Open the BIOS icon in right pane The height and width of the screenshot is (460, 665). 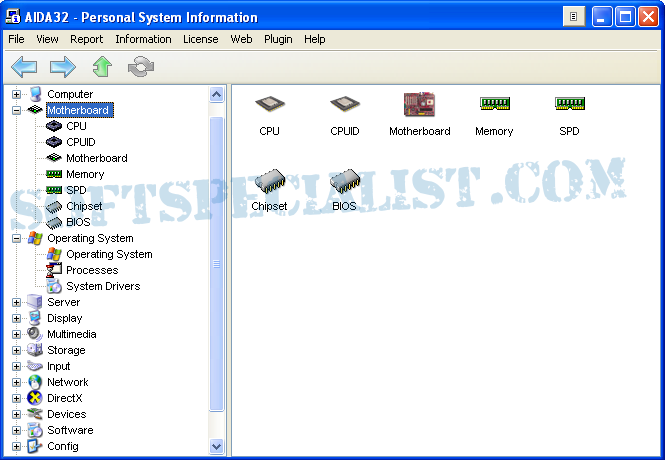[x=345, y=181]
